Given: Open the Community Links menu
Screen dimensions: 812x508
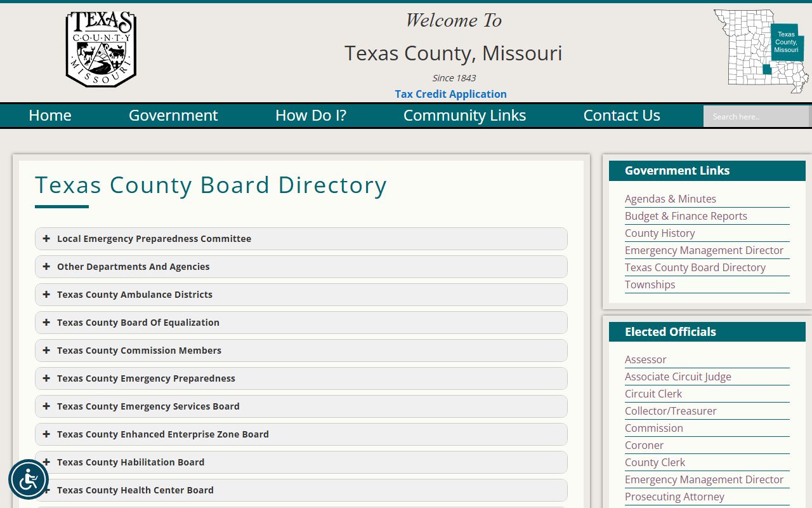Looking at the screenshot, I should 464,116.
